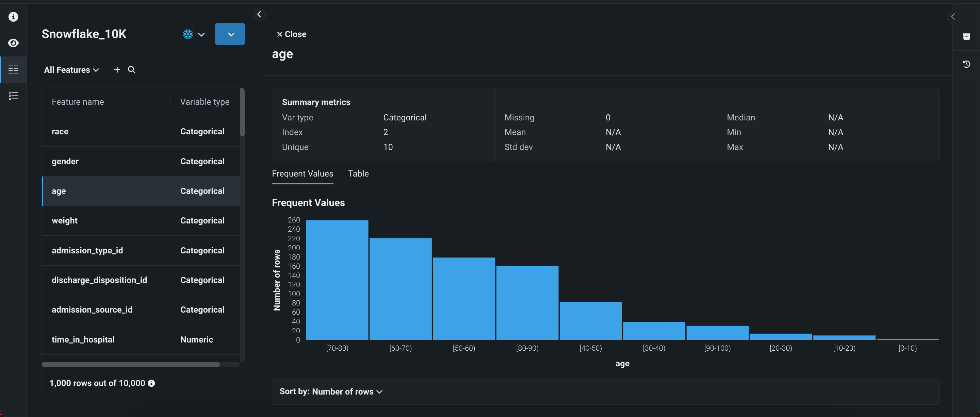Click the plus icon to add feature
This screenshot has height=417, width=980.
pos(117,70)
